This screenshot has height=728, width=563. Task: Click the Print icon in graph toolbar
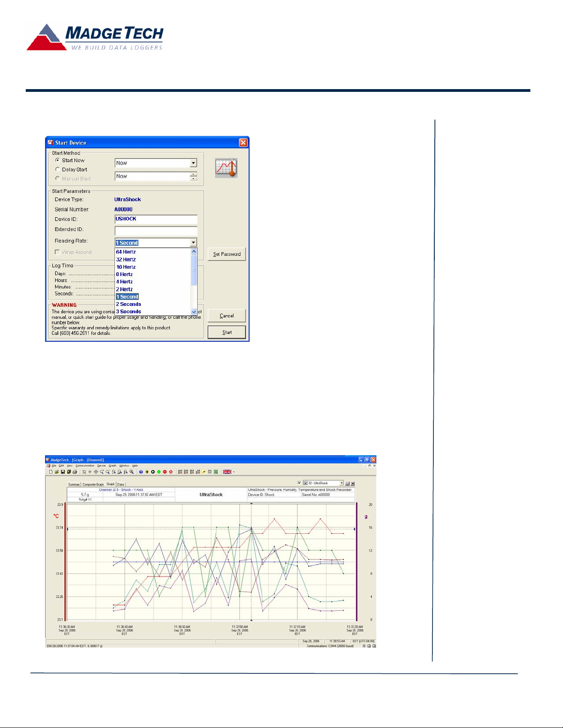coord(75,472)
